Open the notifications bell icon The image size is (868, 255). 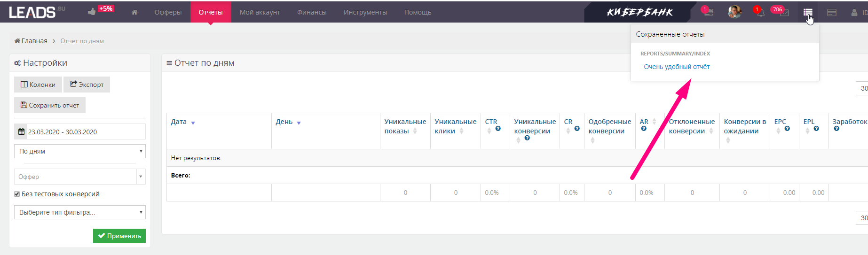(x=760, y=12)
